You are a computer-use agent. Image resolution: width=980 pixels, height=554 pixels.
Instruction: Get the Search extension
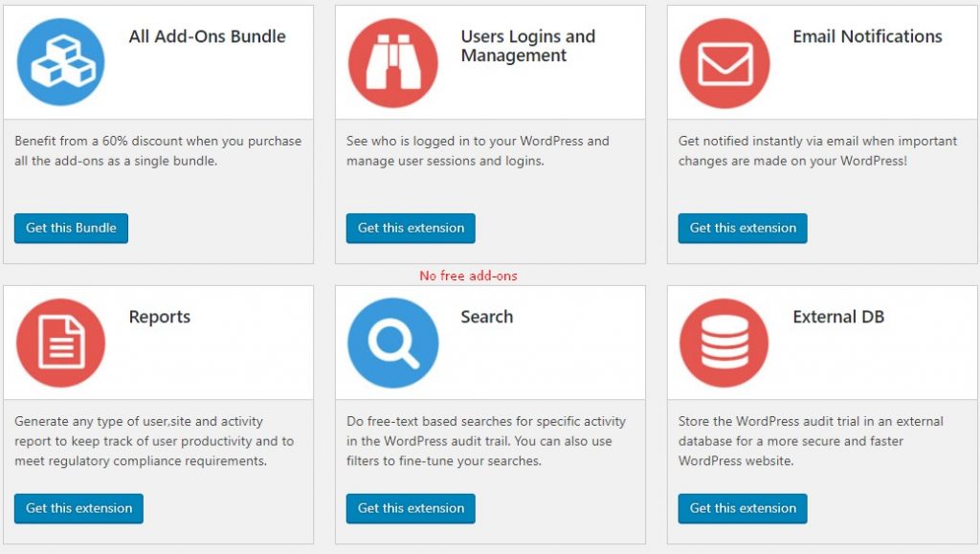(x=411, y=508)
